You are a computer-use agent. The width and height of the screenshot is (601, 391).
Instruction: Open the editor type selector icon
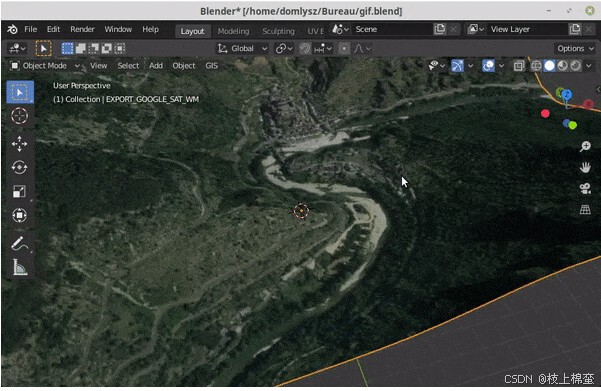pyautogui.click(x=17, y=49)
